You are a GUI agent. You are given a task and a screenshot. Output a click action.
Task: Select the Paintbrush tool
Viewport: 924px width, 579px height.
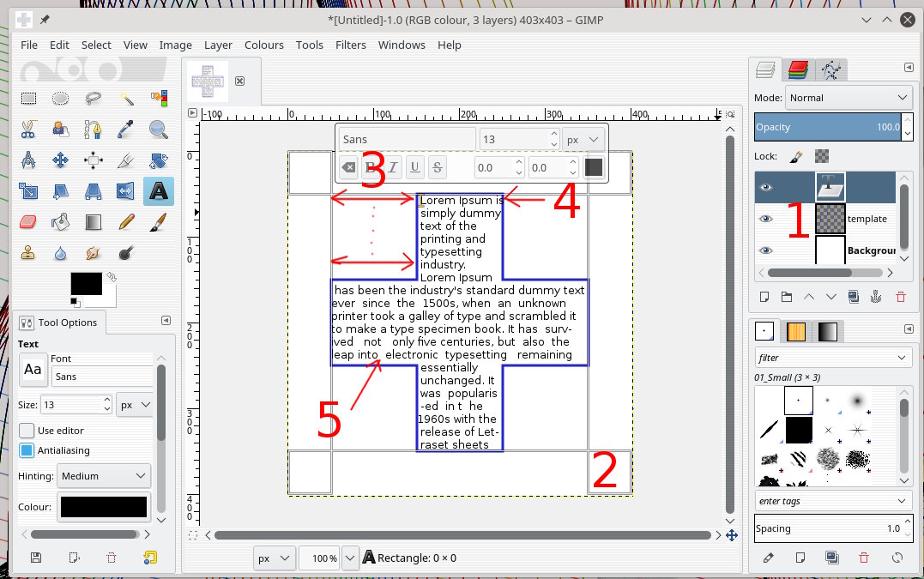pos(159,222)
